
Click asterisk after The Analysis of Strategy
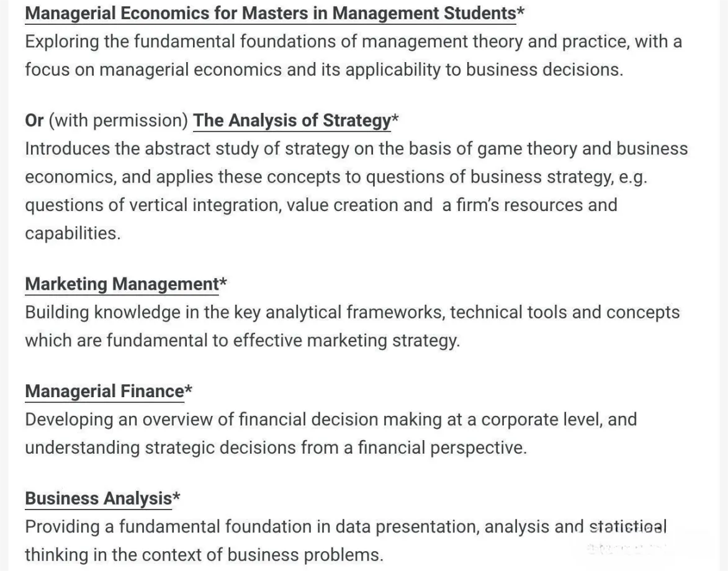tap(395, 119)
